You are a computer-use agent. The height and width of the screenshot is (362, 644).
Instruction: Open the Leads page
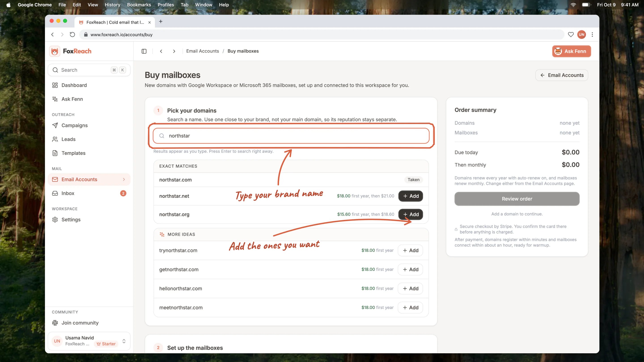(89, 139)
